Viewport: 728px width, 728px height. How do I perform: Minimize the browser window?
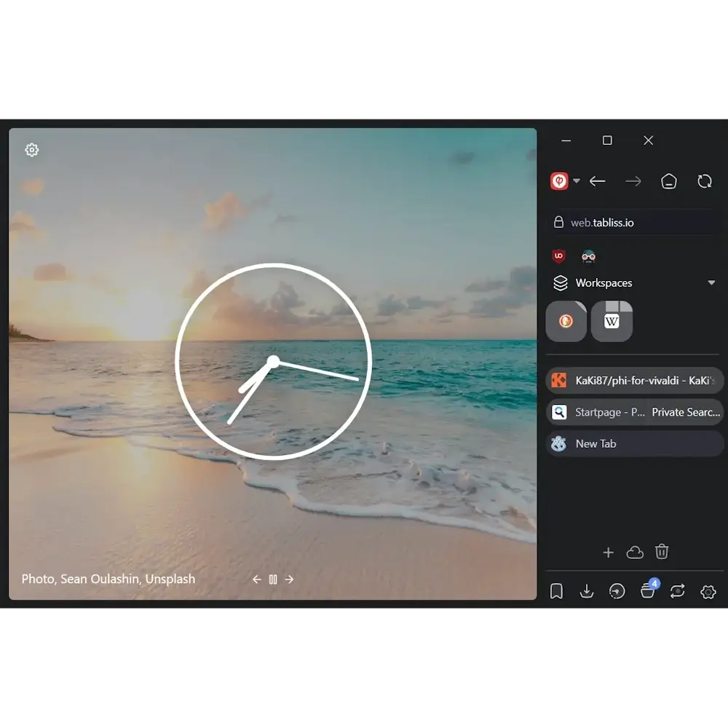566,141
